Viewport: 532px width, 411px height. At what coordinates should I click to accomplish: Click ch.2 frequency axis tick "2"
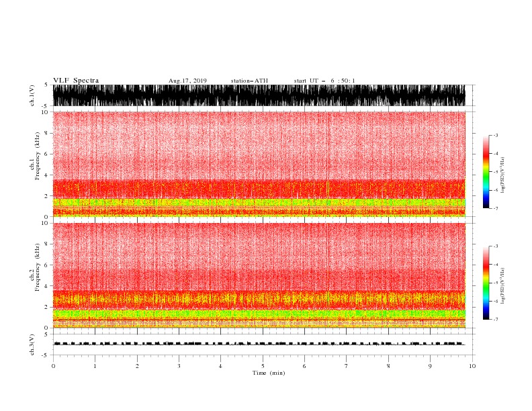coord(46,307)
